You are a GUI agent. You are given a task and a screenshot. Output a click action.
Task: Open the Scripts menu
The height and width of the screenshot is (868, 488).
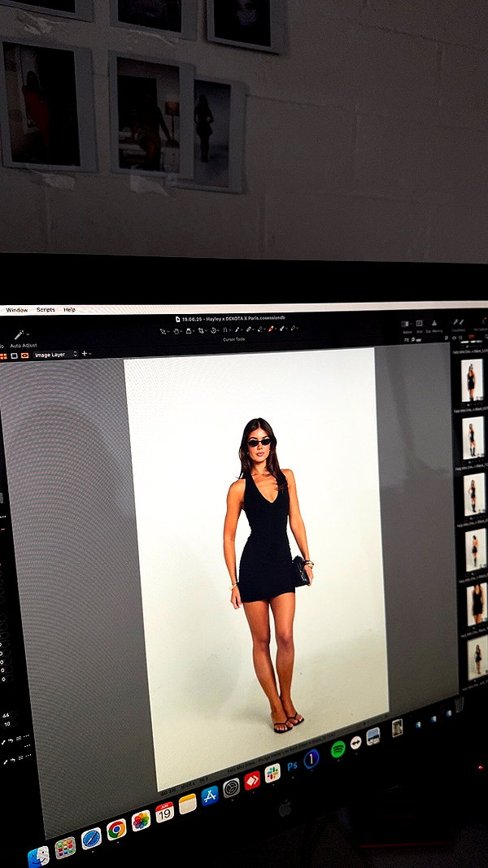[46, 309]
